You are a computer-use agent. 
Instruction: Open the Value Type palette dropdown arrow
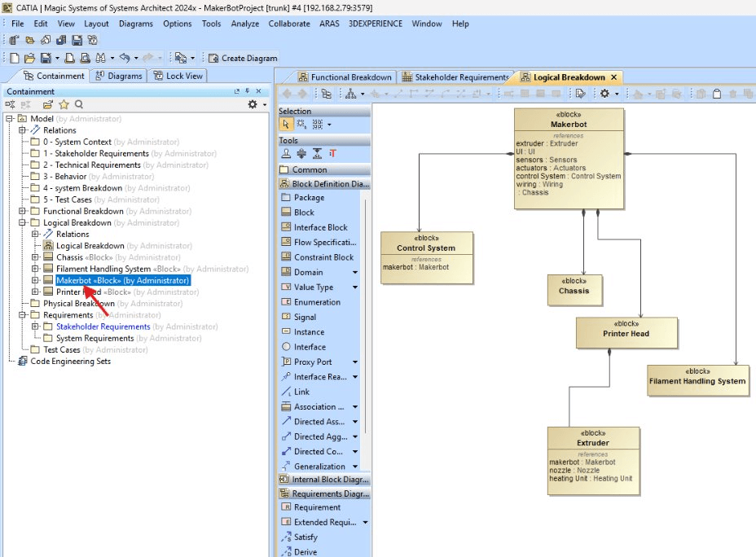point(355,287)
